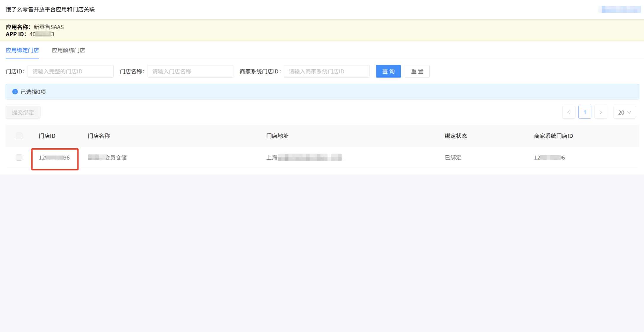The width and height of the screenshot is (644, 332).
Task: Check the 会员仓储 store row checkbox
Action: [x=19, y=157]
